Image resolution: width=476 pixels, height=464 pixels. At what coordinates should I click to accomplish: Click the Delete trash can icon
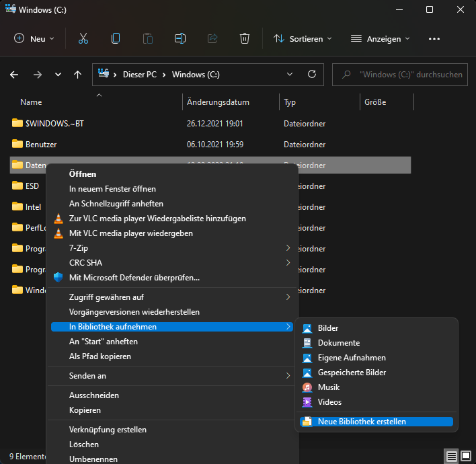coord(245,38)
